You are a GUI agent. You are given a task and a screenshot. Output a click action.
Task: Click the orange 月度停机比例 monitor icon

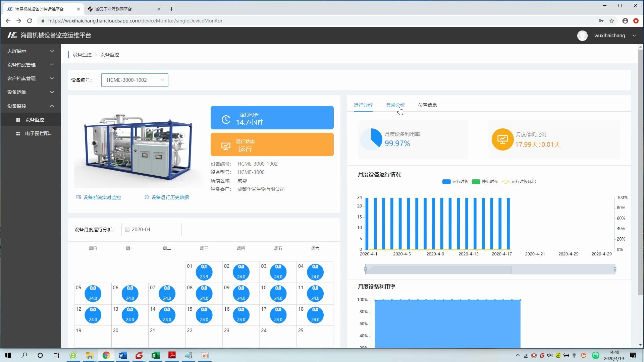[x=502, y=139]
